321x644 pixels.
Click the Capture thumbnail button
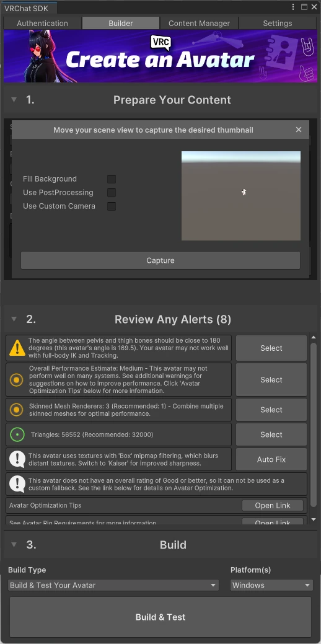[x=160, y=260]
